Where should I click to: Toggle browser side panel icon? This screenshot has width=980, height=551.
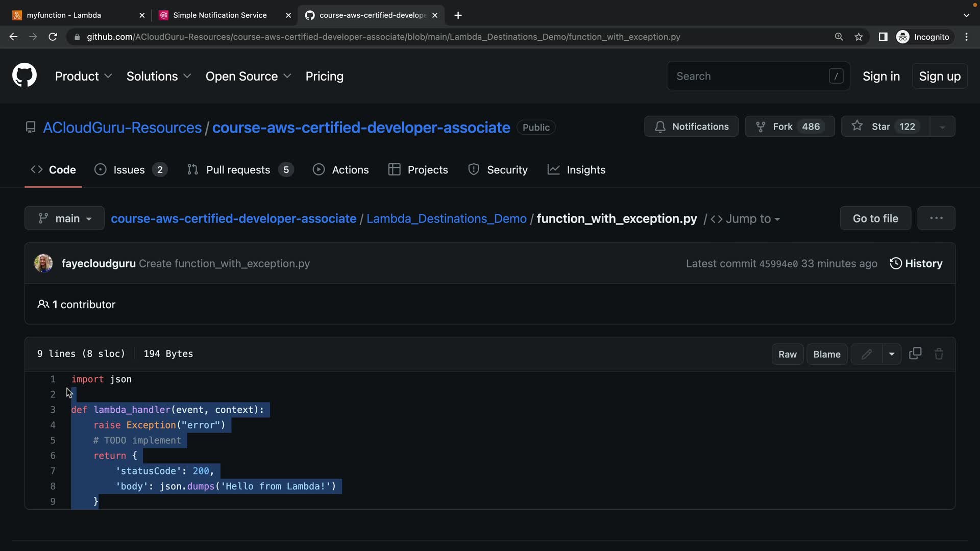point(883,37)
